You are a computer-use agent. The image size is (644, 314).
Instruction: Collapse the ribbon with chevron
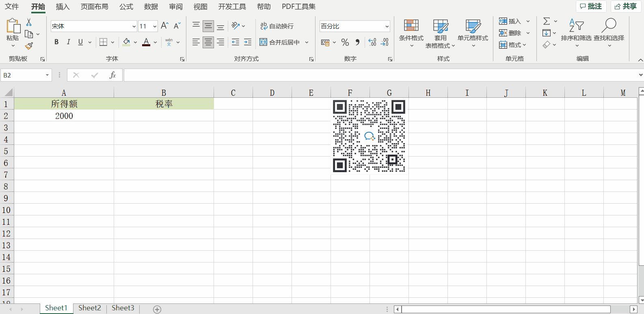640,60
